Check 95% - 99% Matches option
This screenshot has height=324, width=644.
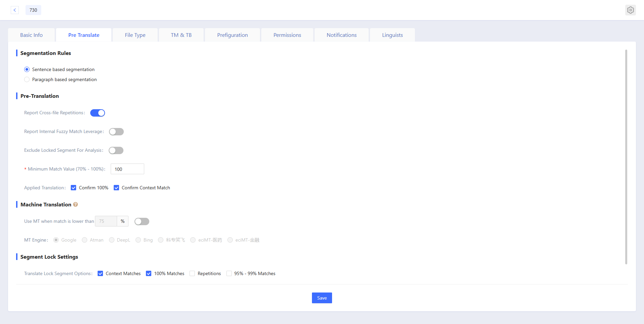(229, 273)
